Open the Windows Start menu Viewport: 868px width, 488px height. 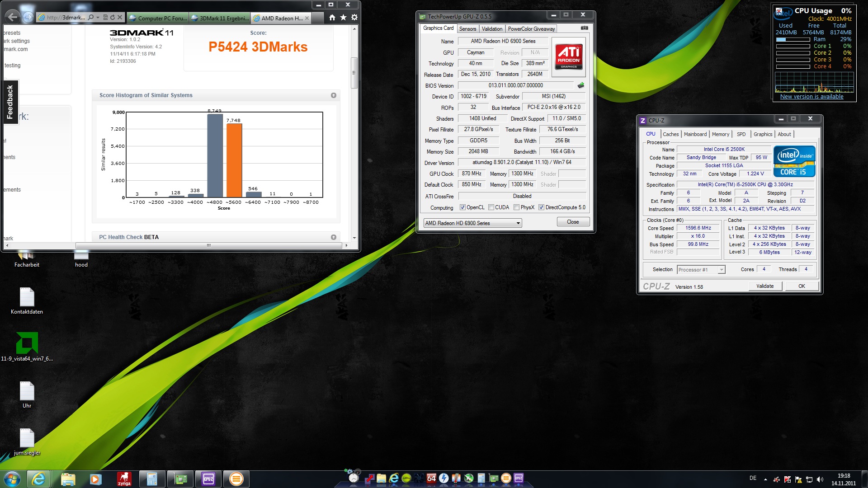[12, 479]
